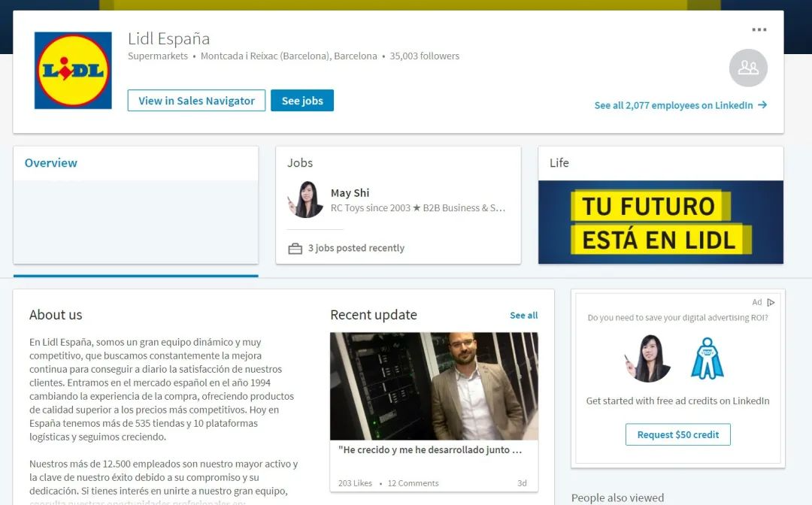
Task: Click See all recent updates link
Action: tap(523, 316)
